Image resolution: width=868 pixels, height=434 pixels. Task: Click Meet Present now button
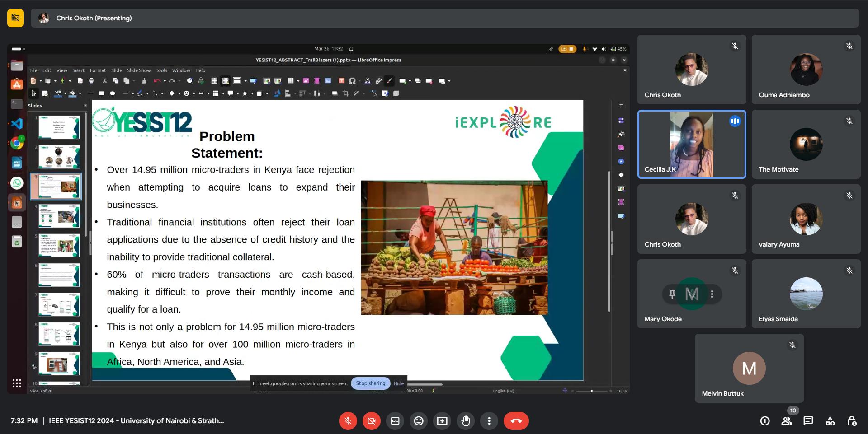[442, 421]
